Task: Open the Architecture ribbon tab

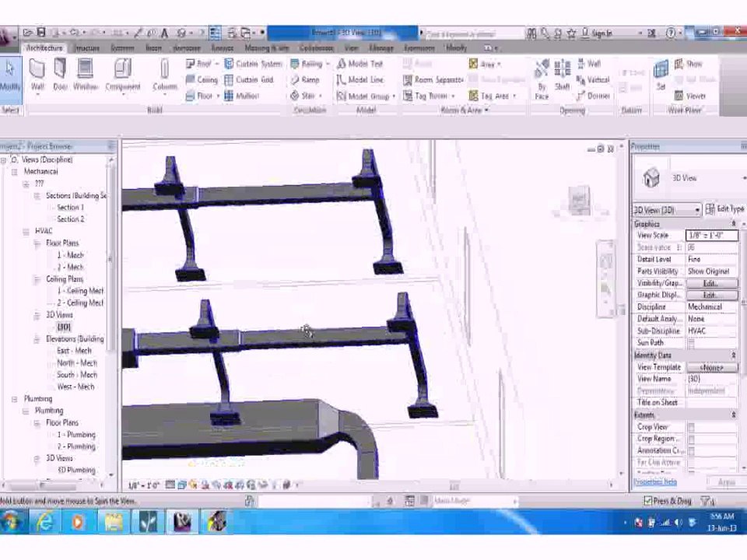Action: (x=44, y=48)
